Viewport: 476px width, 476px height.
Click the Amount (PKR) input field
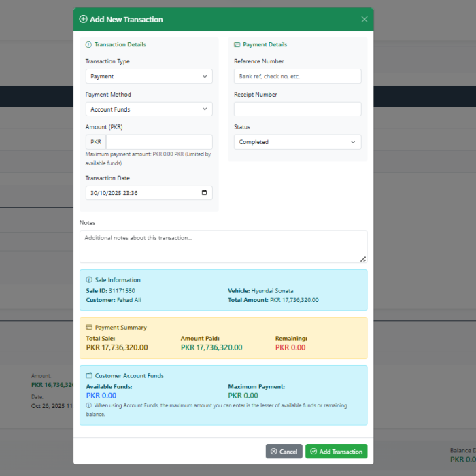(x=159, y=142)
